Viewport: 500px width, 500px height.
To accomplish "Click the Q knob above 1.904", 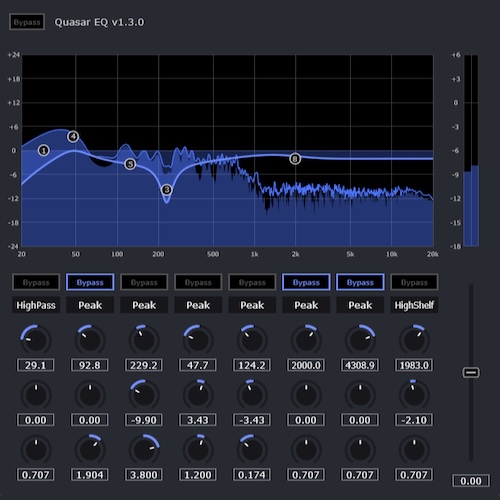I will click(90, 450).
